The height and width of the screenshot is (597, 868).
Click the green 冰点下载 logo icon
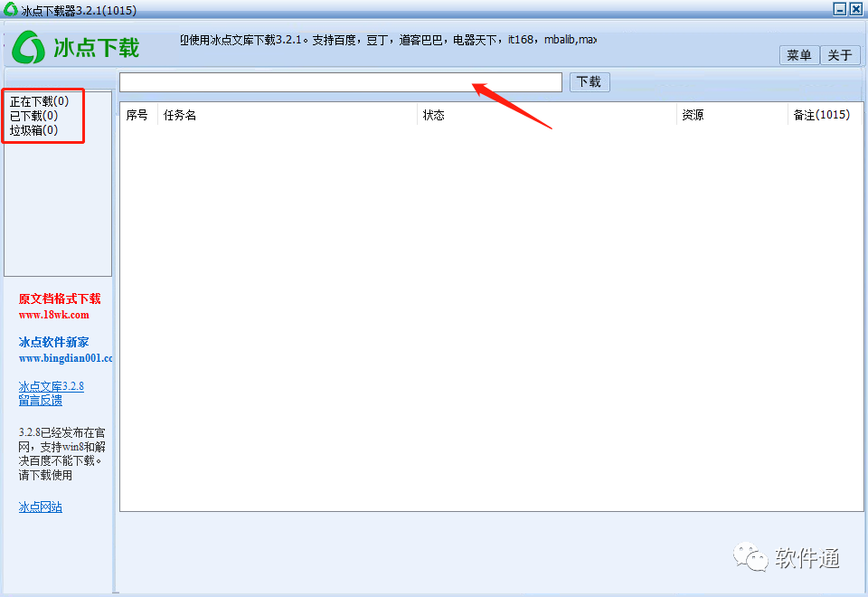(x=29, y=47)
